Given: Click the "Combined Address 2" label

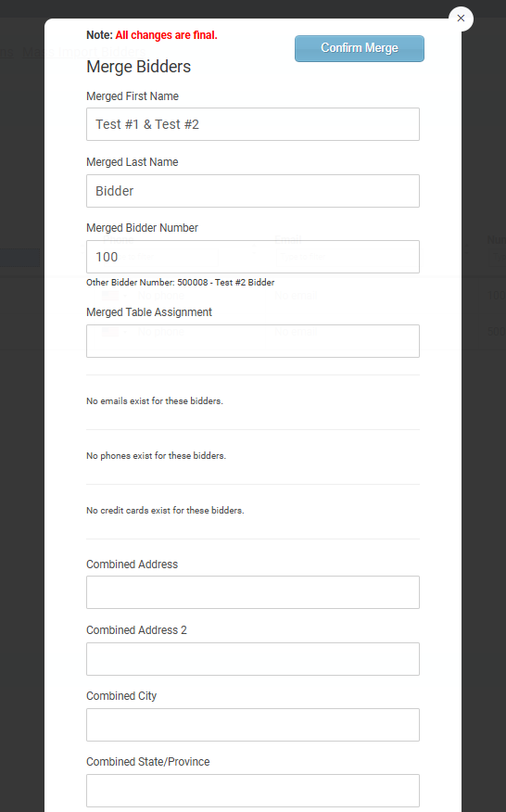Looking at the screenshot, I should [x=137, y=630].
